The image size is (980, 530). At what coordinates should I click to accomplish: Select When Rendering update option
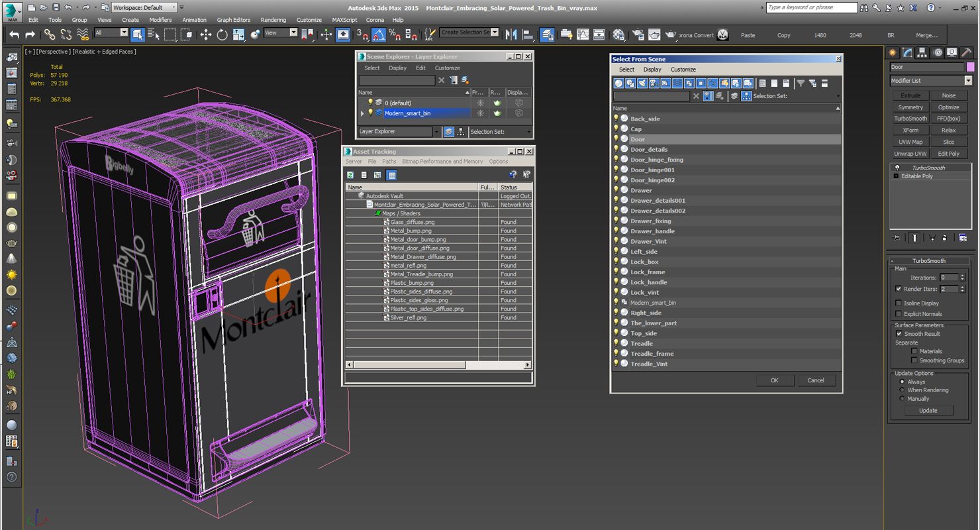click(x=902, y=390)
